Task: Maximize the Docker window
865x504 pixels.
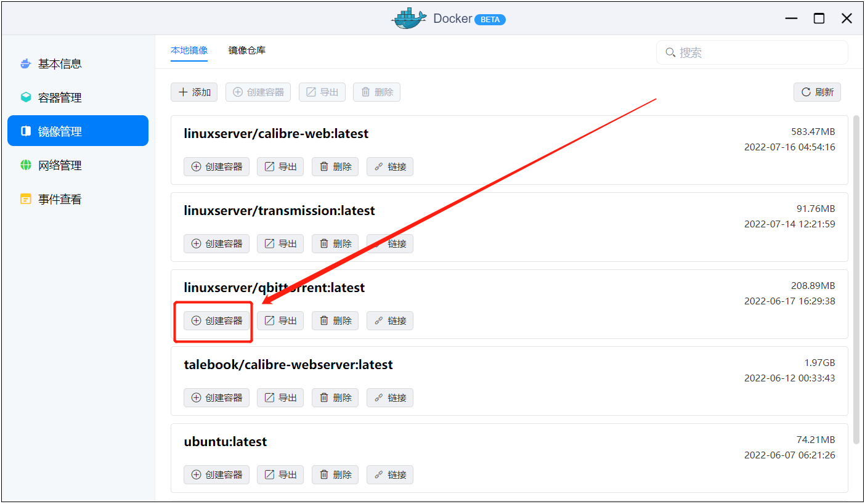Action: [819, 18]
